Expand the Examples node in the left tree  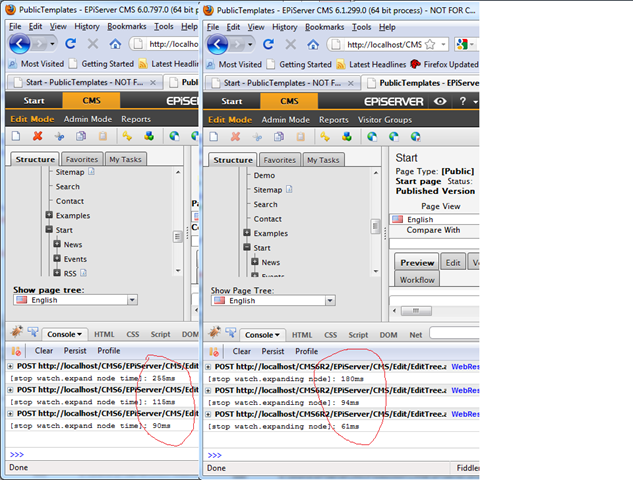[48, 215]
